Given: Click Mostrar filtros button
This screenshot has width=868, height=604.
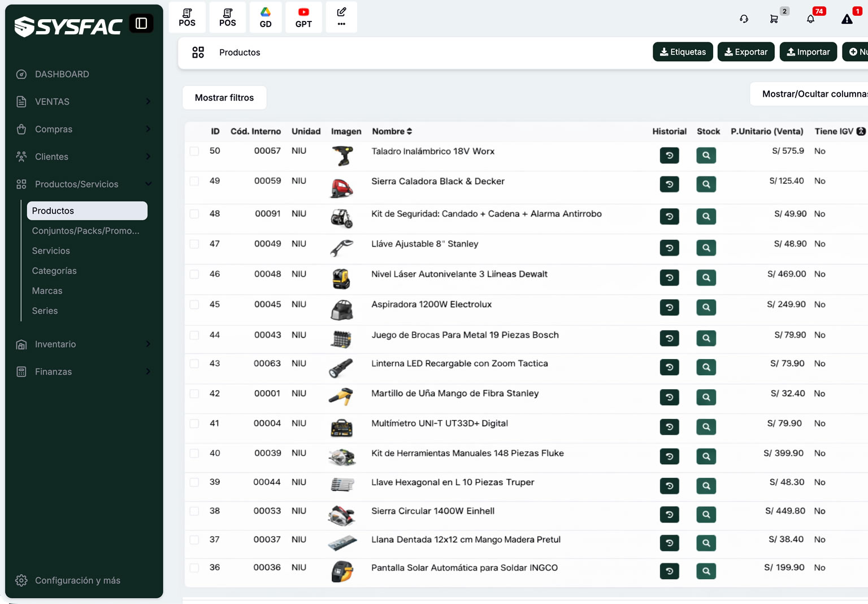Looking at the screenshot, I should 224,98.
